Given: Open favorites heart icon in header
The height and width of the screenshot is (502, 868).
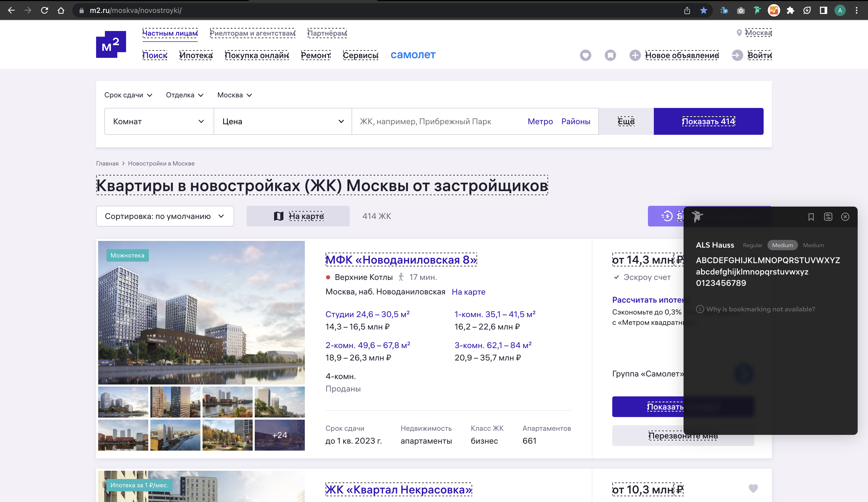Looking at the screenshot, I should click(585, 55).
